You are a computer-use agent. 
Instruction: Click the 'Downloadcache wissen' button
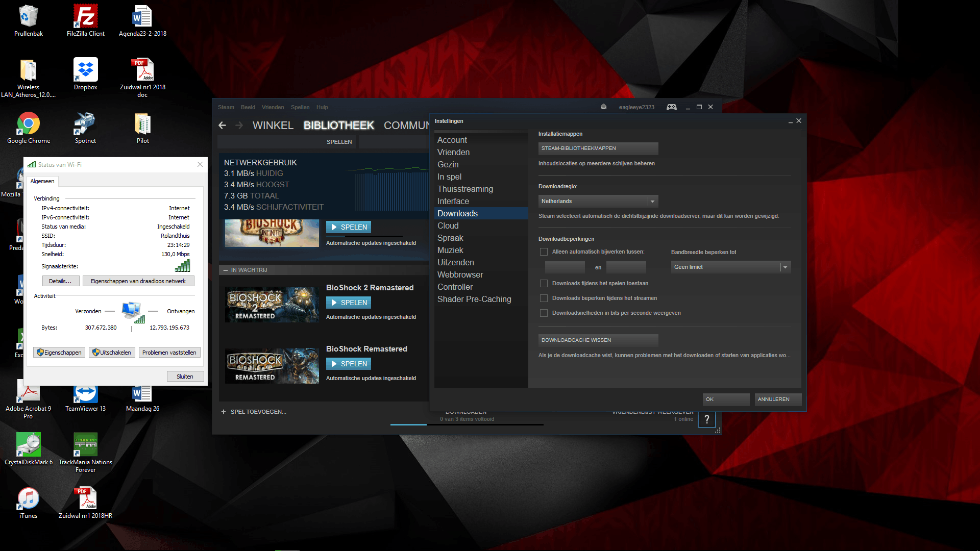[x=598, y=340]
